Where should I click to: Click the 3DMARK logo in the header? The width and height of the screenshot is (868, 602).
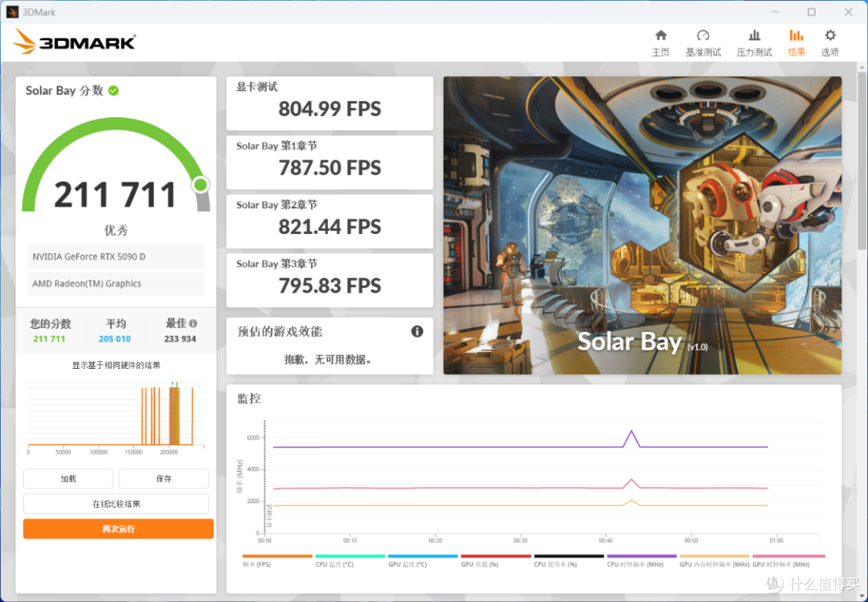(74, 41)
